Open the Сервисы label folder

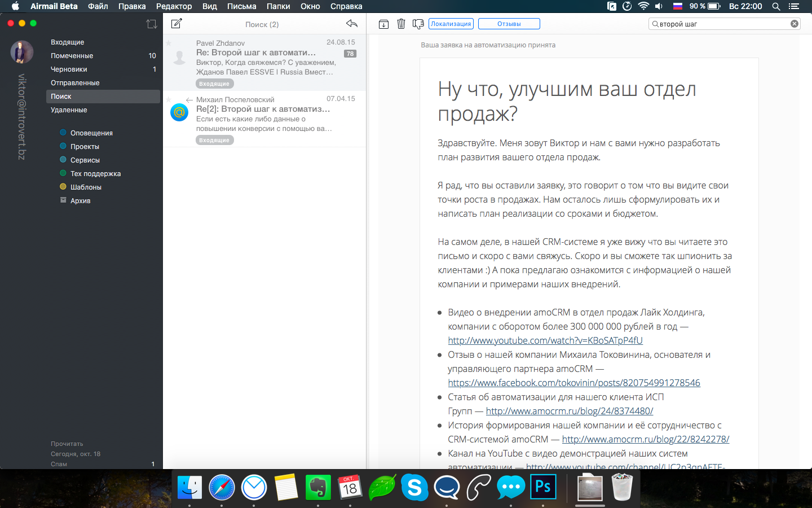85,160
